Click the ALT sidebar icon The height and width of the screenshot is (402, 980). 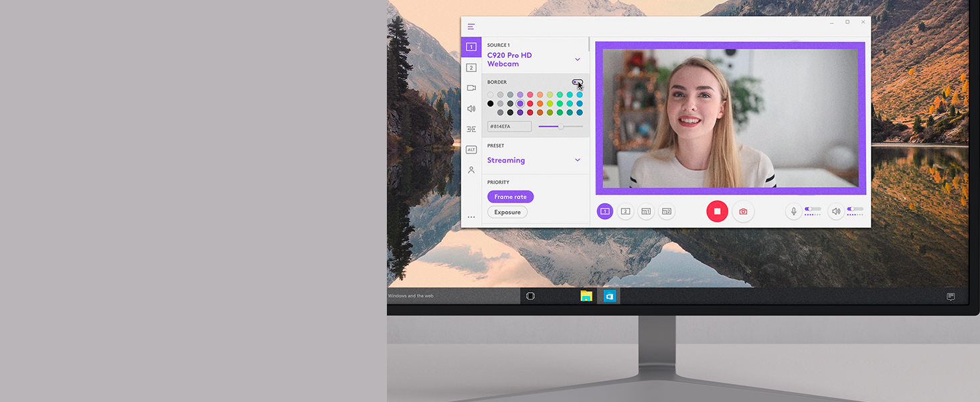click(x=471, y=149)
